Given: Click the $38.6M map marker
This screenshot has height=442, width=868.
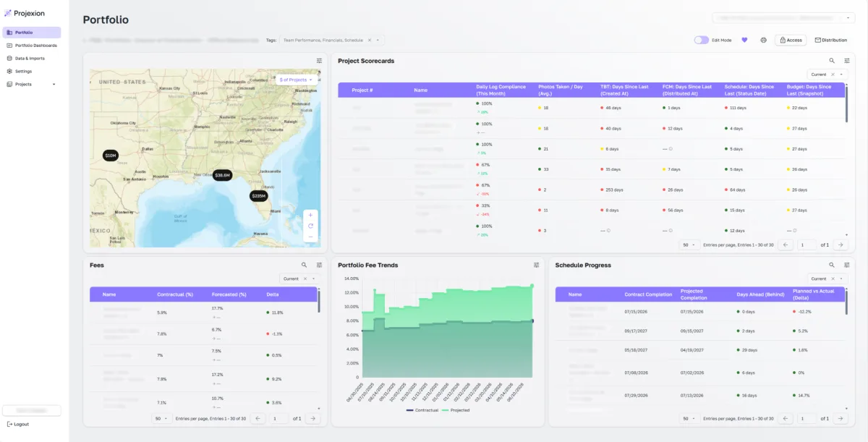Looking at the screenshot, I should coord(222,175).
